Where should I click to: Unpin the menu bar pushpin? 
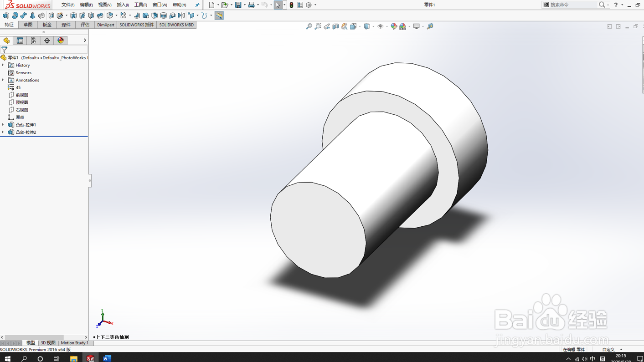[196, 5]
